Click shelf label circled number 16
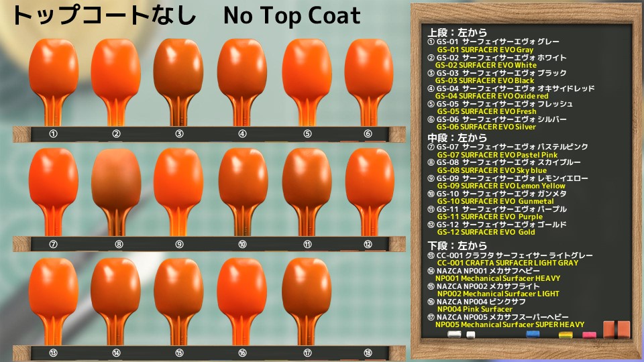 242,353
